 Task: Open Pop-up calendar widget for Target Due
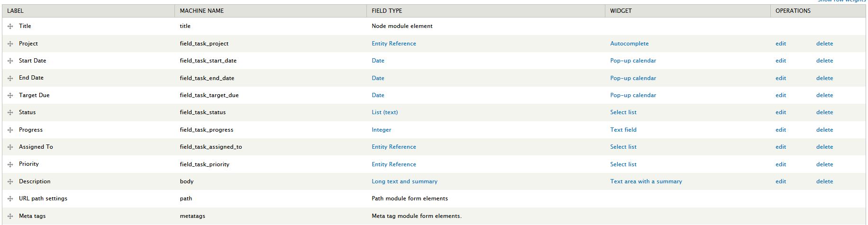(x=633, y=95)
